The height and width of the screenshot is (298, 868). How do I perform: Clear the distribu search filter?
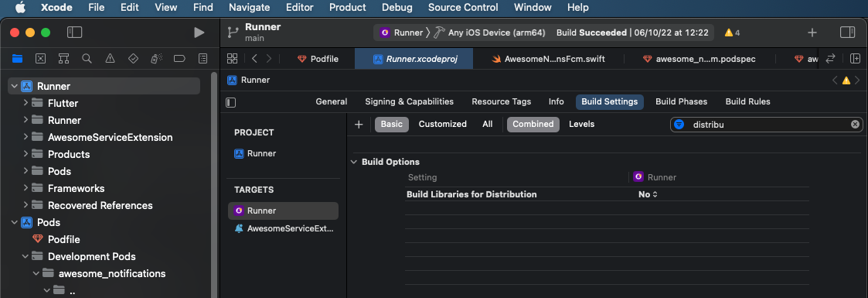(x=855, y=125)
